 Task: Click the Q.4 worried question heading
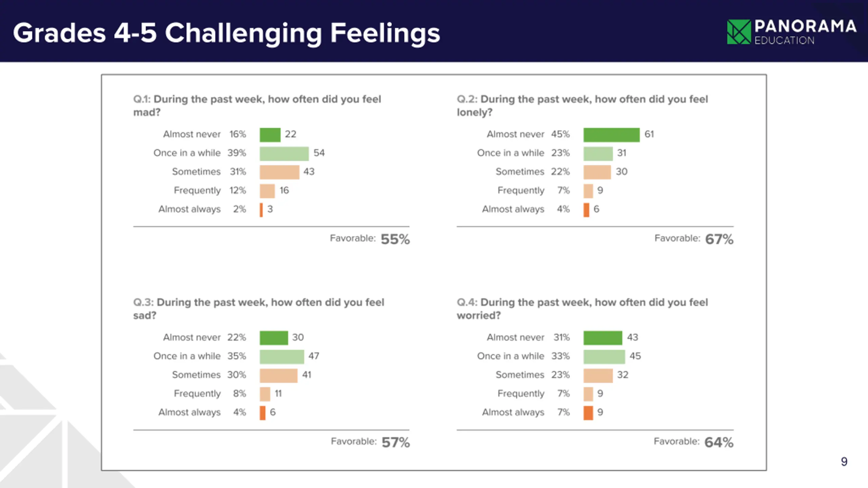click(582, 308)
